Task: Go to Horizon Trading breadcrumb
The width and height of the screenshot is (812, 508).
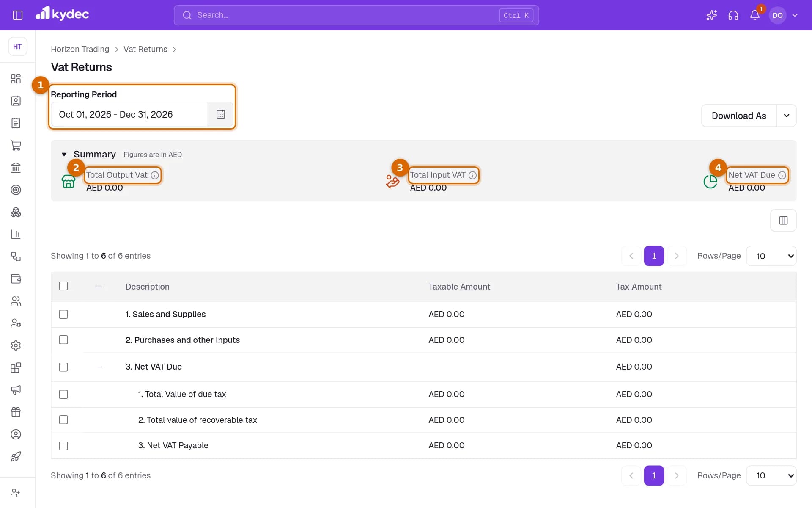Action: click(x=80, y=49)
